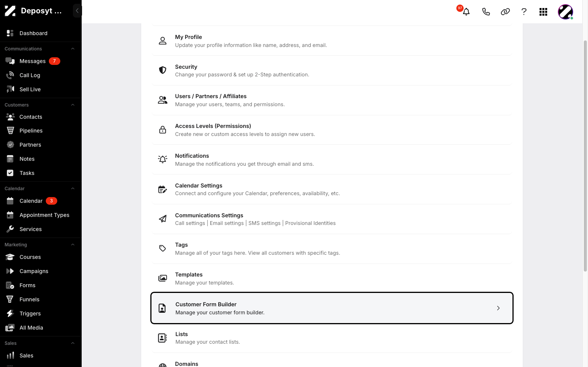
Task: Click the Tags label icon
Action: click(x=163, y=248)
